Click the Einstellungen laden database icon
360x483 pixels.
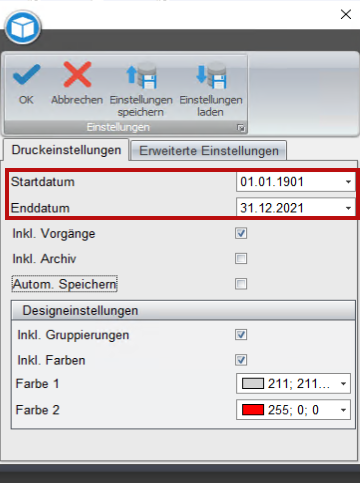point(211,76)
